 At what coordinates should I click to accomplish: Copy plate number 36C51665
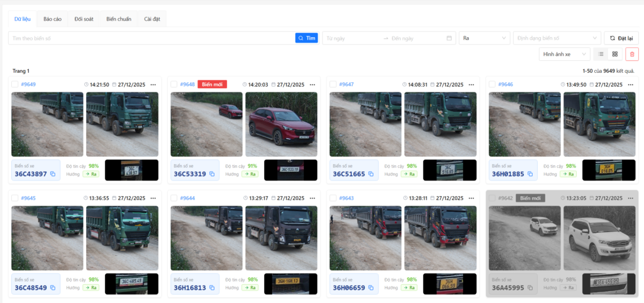coord(371,174)
